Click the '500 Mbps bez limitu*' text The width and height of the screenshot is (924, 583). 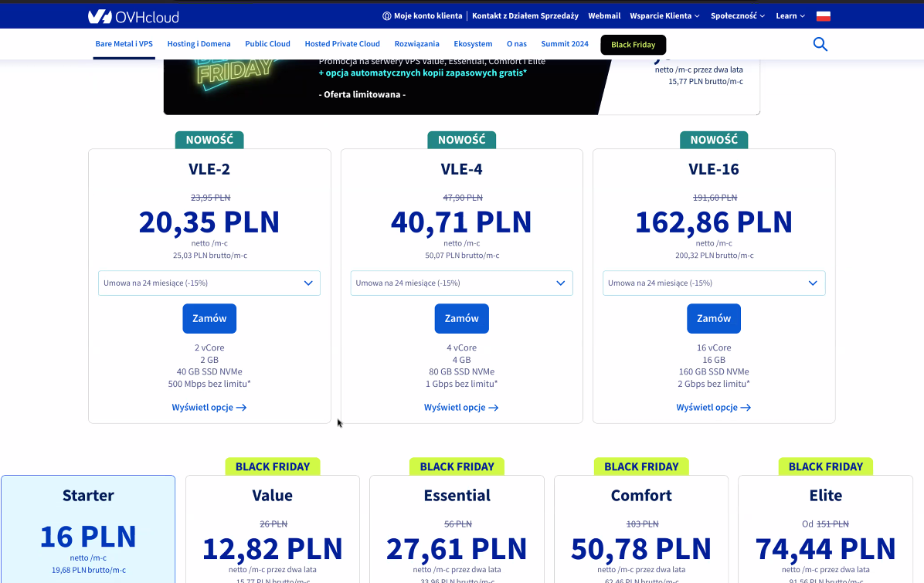(x=209, y=384)
